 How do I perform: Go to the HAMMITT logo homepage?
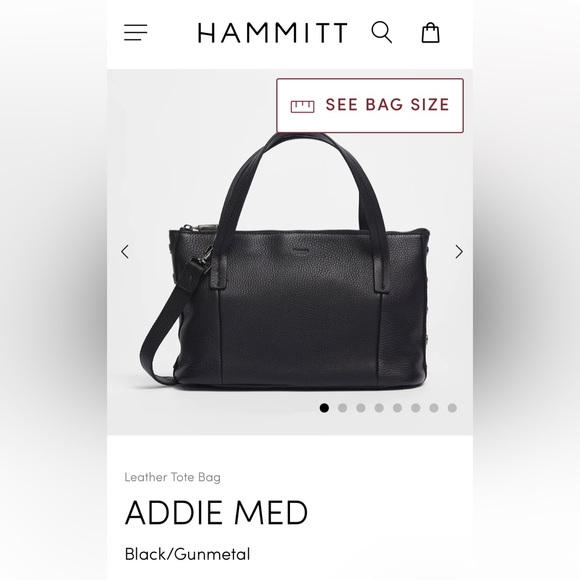pos(273,33)
